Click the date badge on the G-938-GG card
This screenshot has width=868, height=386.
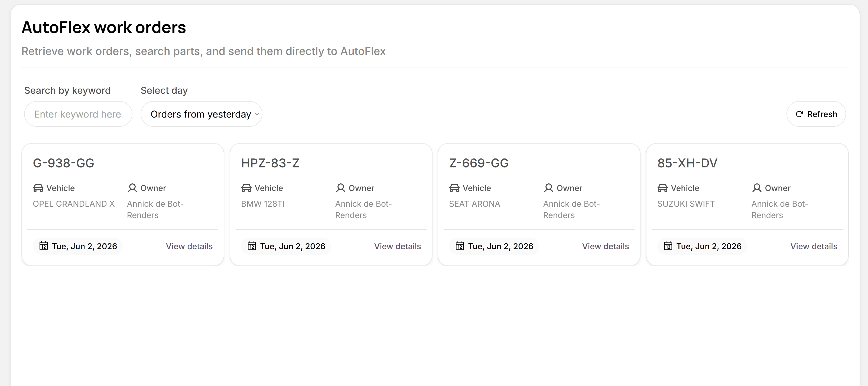[x=77, y=246]
